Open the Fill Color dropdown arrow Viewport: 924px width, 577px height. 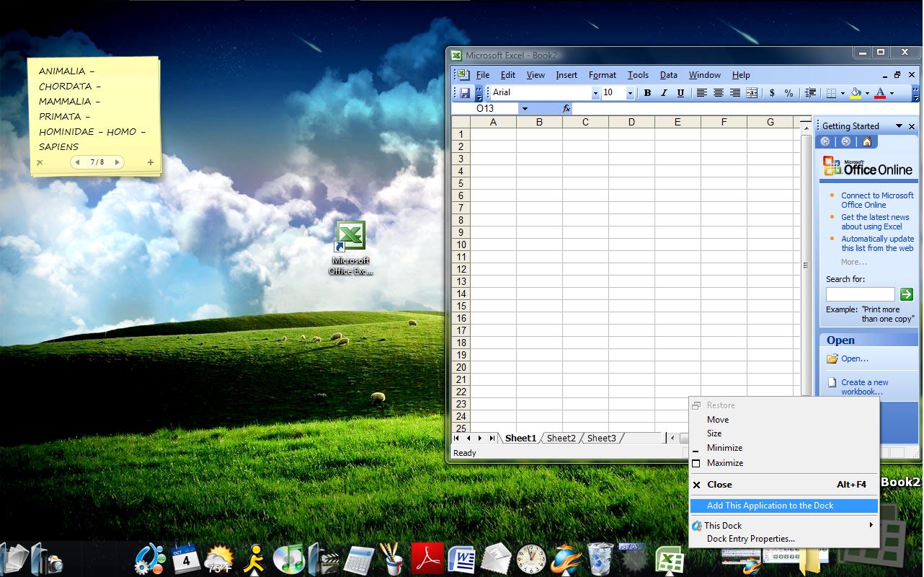pyautogui.click(x=867, y=93)
